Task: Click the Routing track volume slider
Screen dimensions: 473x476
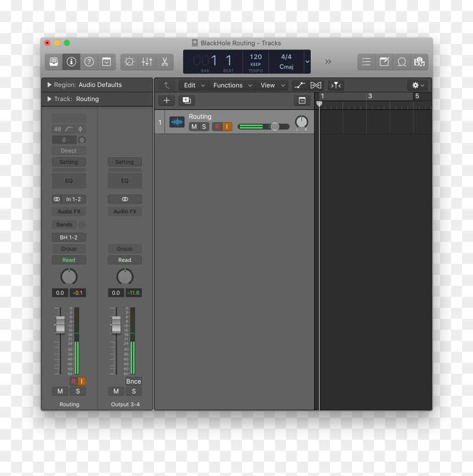Action: (263, 126)
